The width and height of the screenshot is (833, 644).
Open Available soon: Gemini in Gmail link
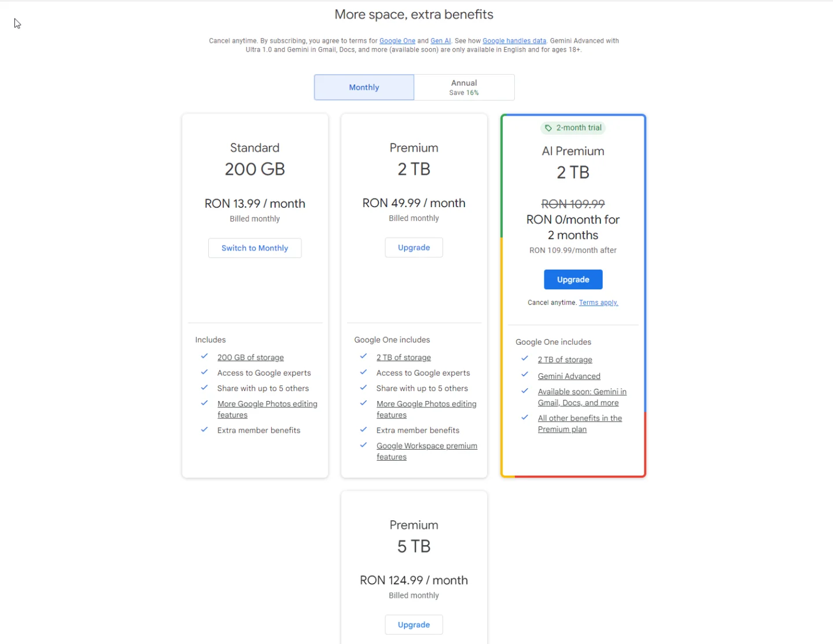582,397
